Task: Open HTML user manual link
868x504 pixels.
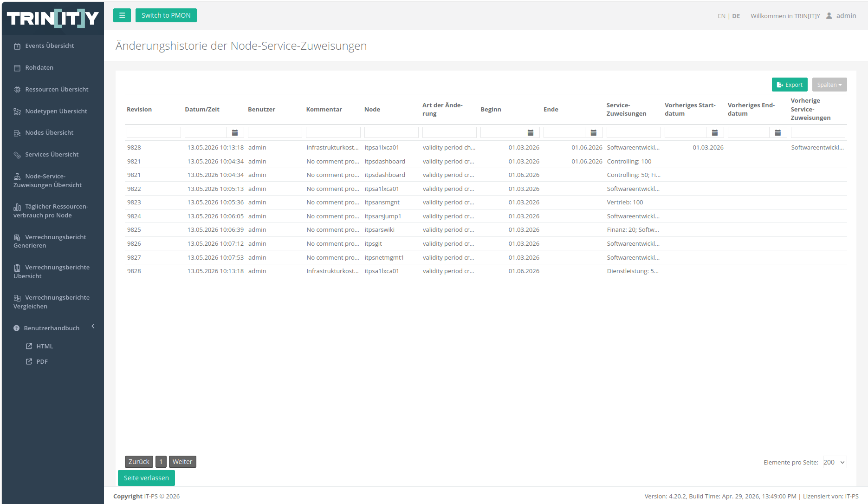Action: tap(45, 346)
